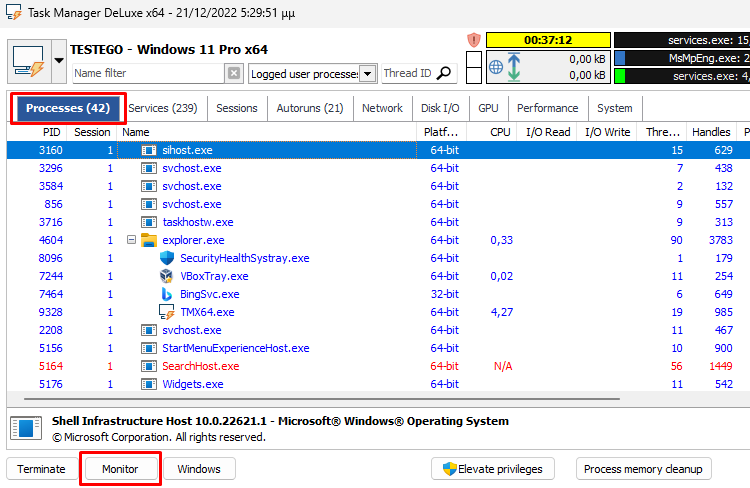Open the System tab
This screenshot has width=750, height=488.
(615, 108)
